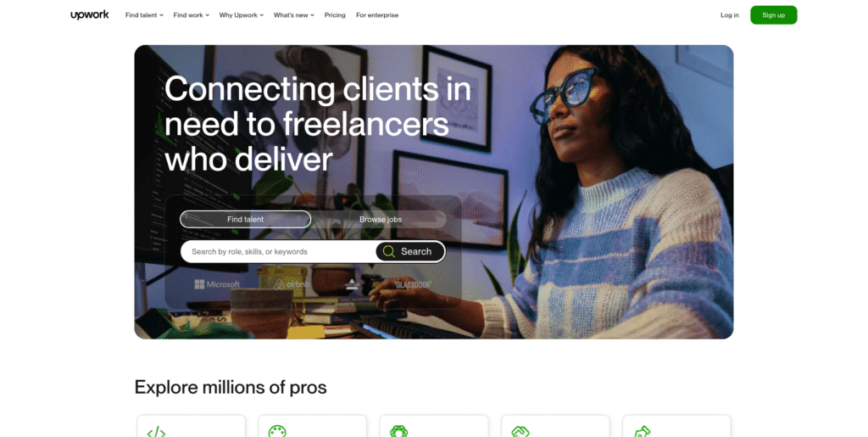Select the pen nib writing category icon
868x437 pixels.
[642, 431]
